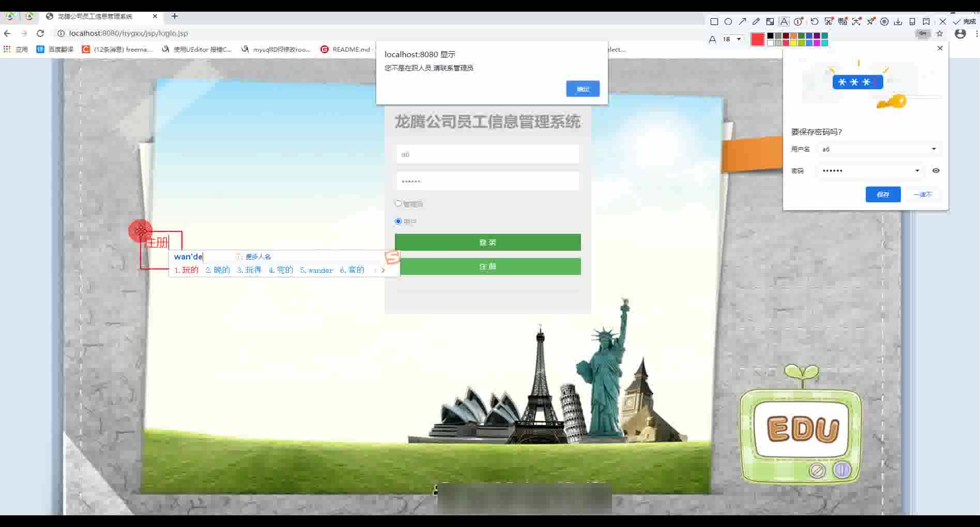Click the undo annotation icon
Image resolution: width=980 pixels, height=527 pixels.
coord(815,22)
